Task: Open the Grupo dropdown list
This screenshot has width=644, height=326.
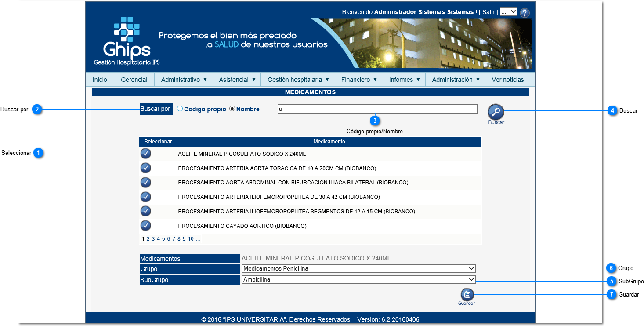Action: pos(358,268)
